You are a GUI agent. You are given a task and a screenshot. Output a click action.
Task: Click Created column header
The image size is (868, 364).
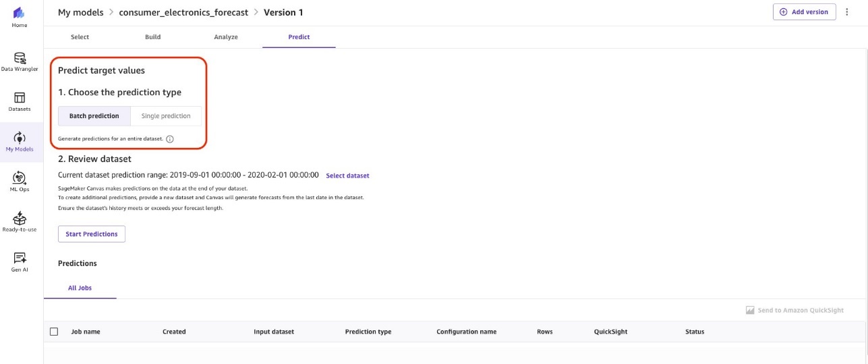pos(174,332)
